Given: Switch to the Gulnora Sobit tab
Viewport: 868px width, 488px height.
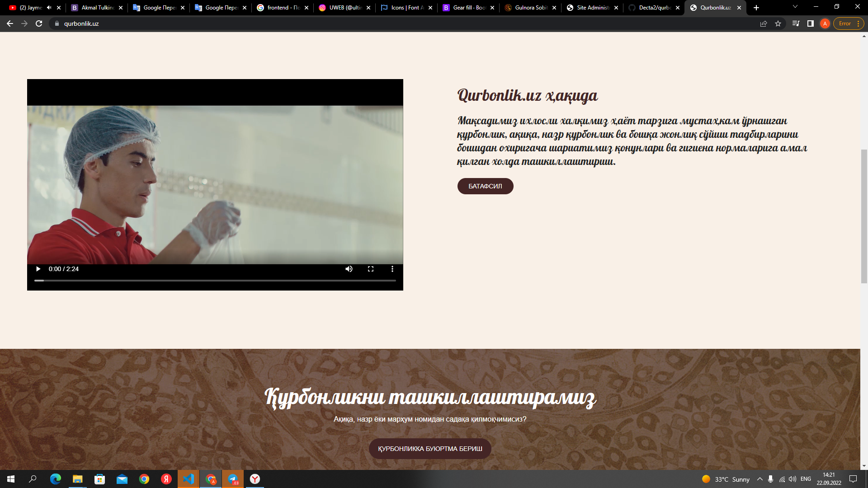Looking at the screenshot, I should pos(531,8).
